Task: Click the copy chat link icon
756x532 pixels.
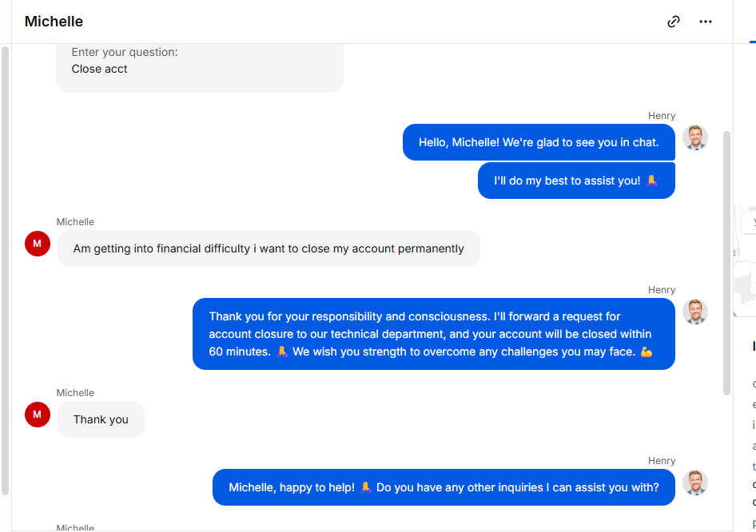Action: point(674,22)
